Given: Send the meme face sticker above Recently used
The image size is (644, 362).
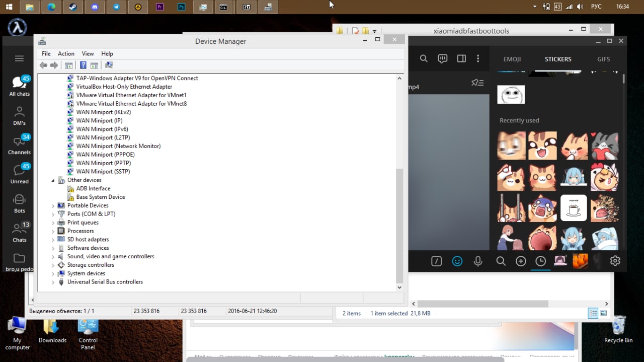Looking at the screenshot, I should point(511,94).
